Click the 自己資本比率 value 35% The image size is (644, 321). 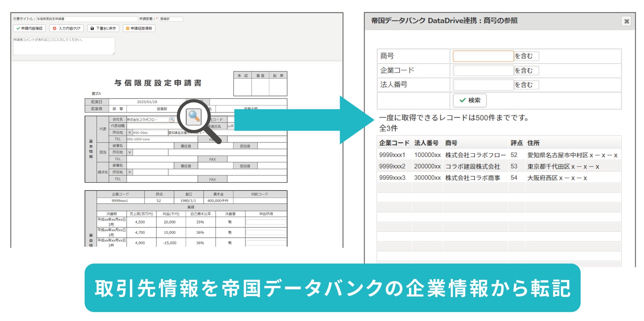click(200, 222)
